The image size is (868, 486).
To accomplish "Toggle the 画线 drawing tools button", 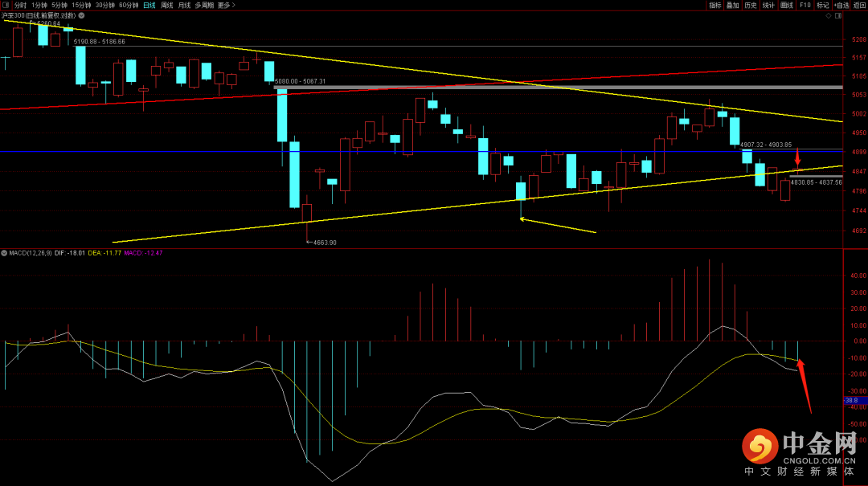I will pos(785,5).
